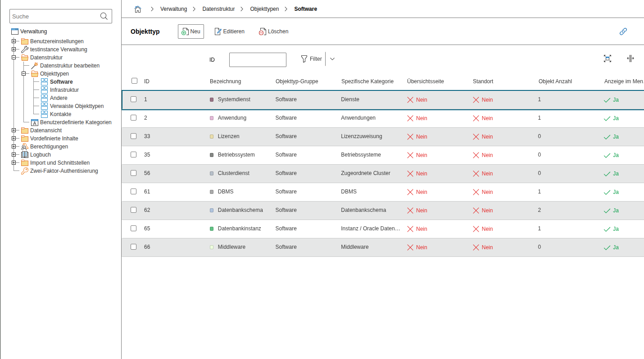644x359 pixels.
Task: Open Zwei-Faktor-Authentisierung in the tree
Action: coord(64,171)
